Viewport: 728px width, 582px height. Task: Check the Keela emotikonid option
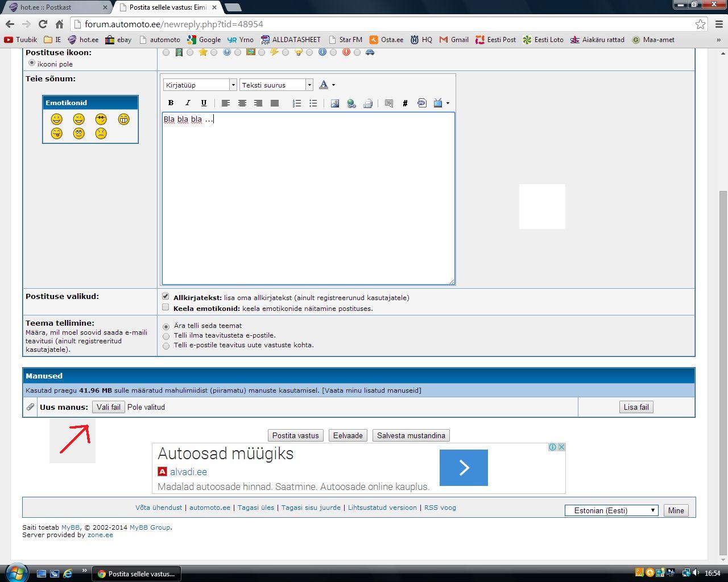coord(166,307)
